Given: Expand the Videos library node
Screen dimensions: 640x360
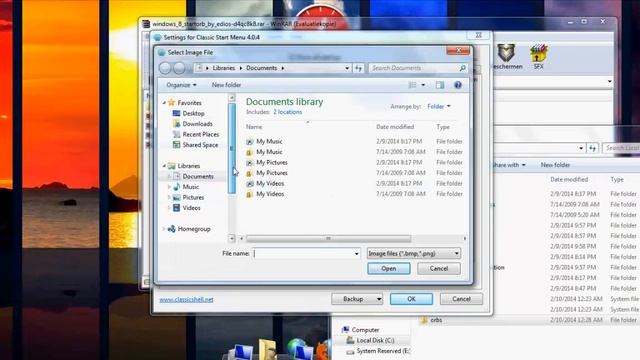Looking at the screenshot, I should [169, 208].
